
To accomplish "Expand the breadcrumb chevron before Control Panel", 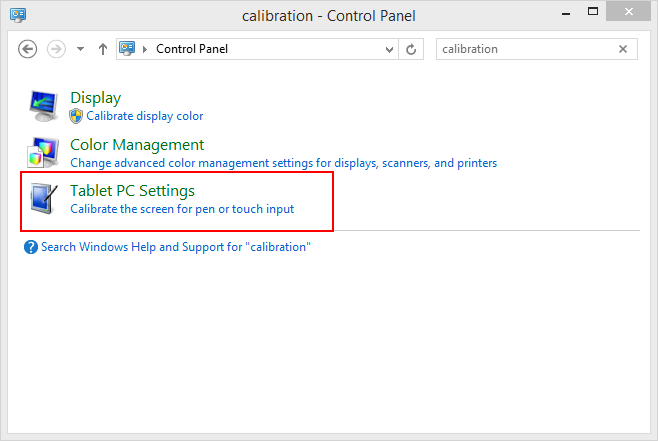I will click(x=145, y=49).
